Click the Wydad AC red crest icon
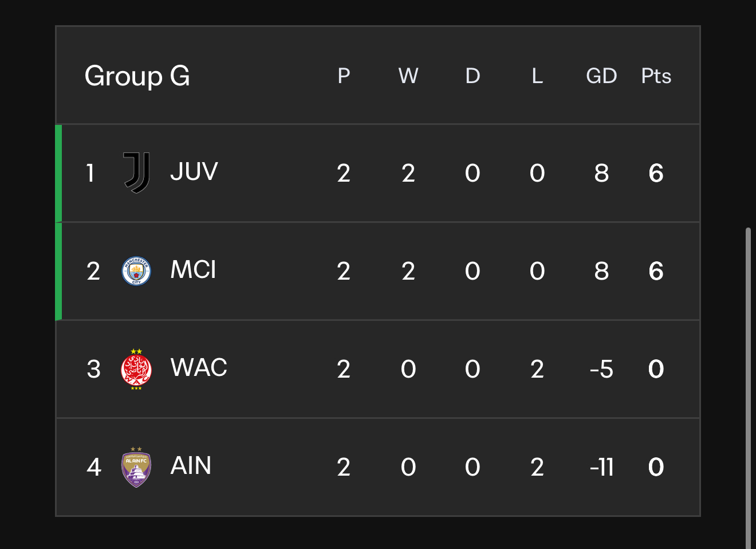The height and width of the screenshot is (549, 756). (136, 369)
